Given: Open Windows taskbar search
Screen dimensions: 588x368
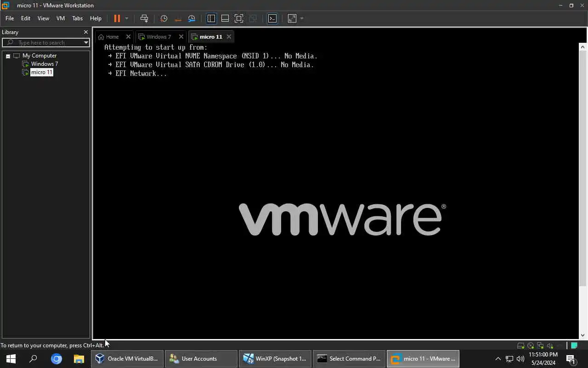Looking at the screenshot, I should coord(33,359).
